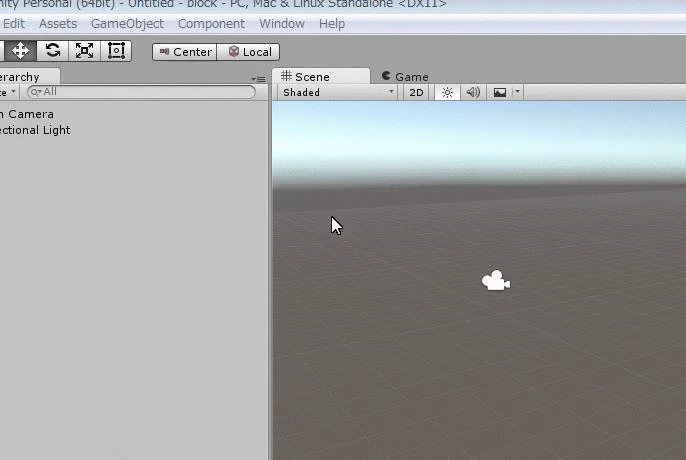Toggle scene effects image icon
This screenshot has height=460, width=686.
tap(500, 92)
